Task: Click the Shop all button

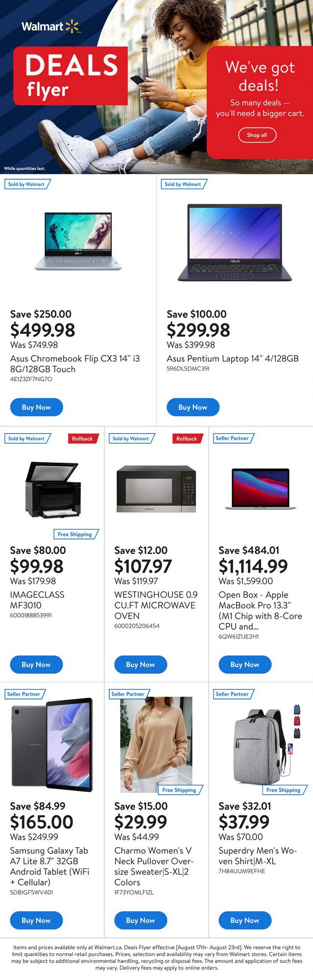Action: click(x=257, y=135)
